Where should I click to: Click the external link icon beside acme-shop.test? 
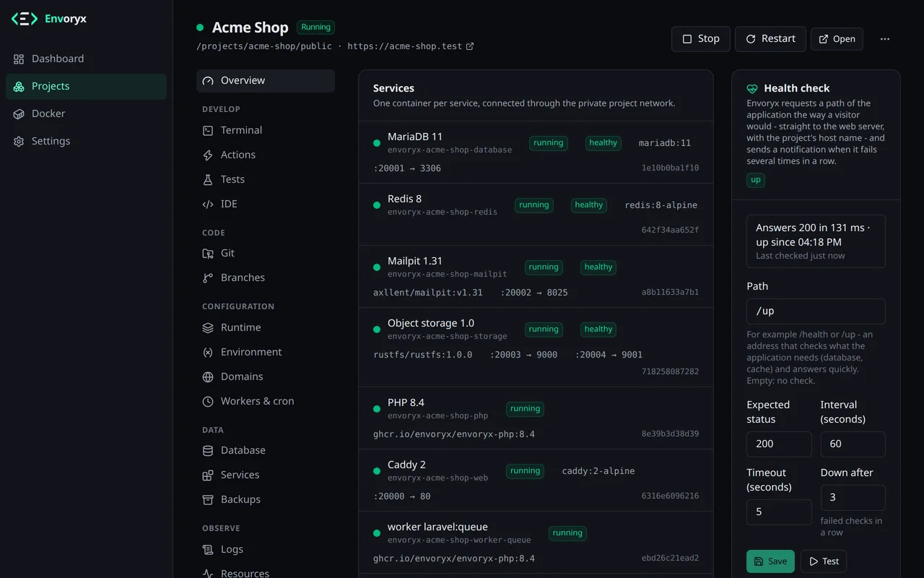(x=470, y=46)
